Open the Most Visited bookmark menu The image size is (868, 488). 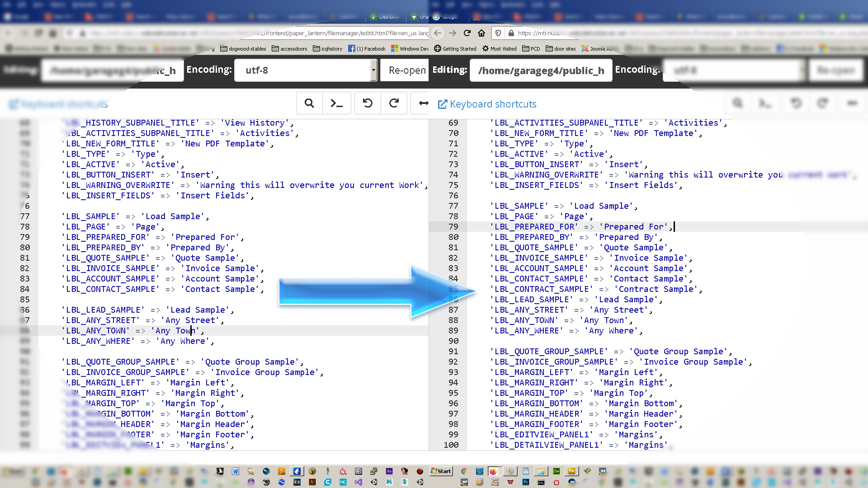click(499, 48)
